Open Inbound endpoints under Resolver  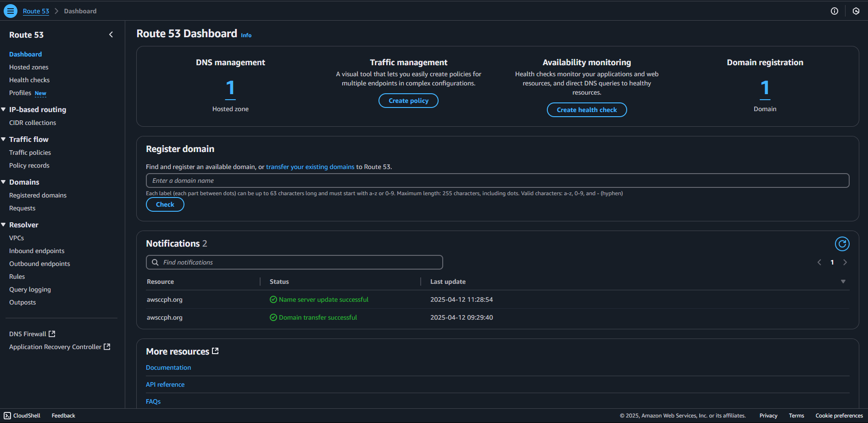pos(37,251)
